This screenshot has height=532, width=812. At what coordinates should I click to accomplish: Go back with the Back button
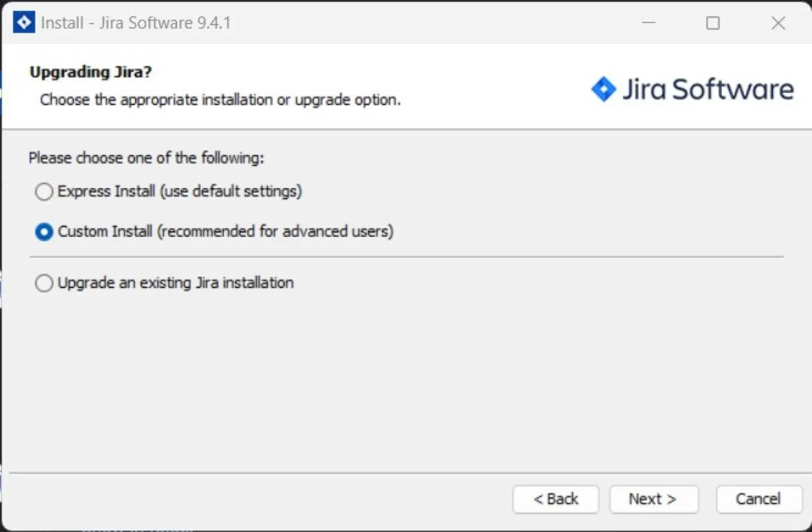click(x=556, y=499)
